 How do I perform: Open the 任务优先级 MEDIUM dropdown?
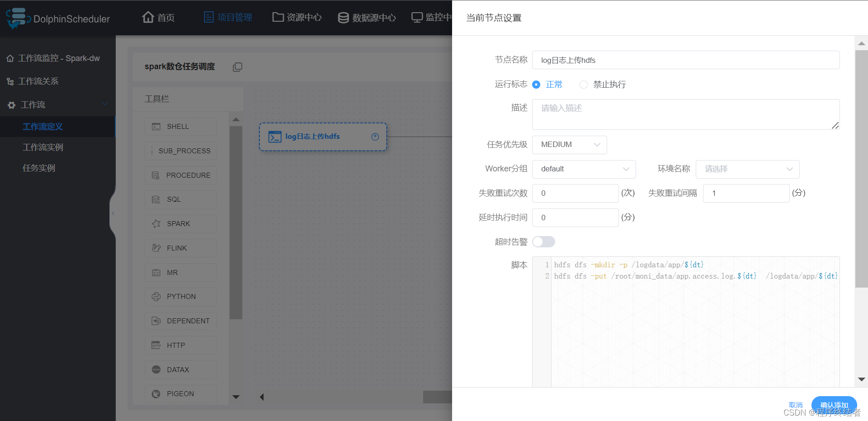(x=570, y=145)
